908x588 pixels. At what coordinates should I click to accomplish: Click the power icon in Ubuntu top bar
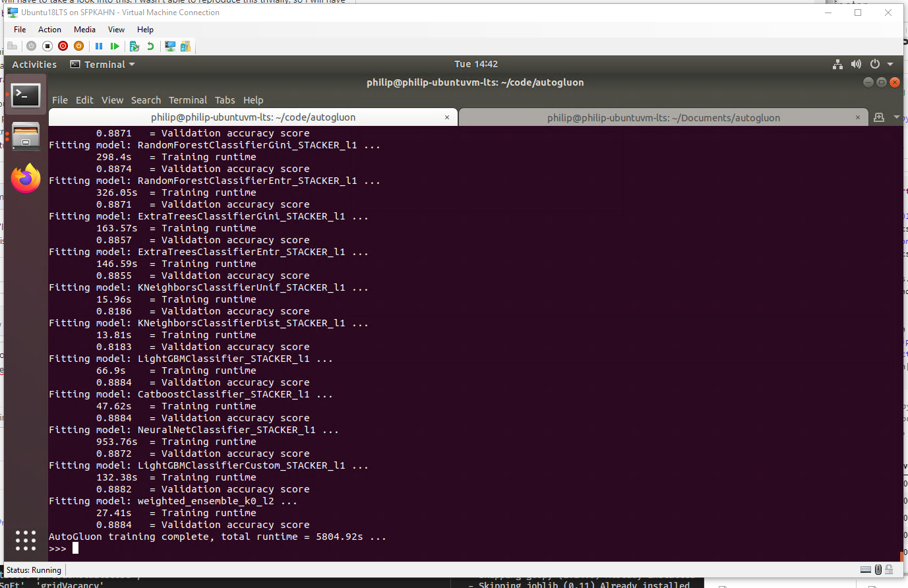(x=875, y=64)
